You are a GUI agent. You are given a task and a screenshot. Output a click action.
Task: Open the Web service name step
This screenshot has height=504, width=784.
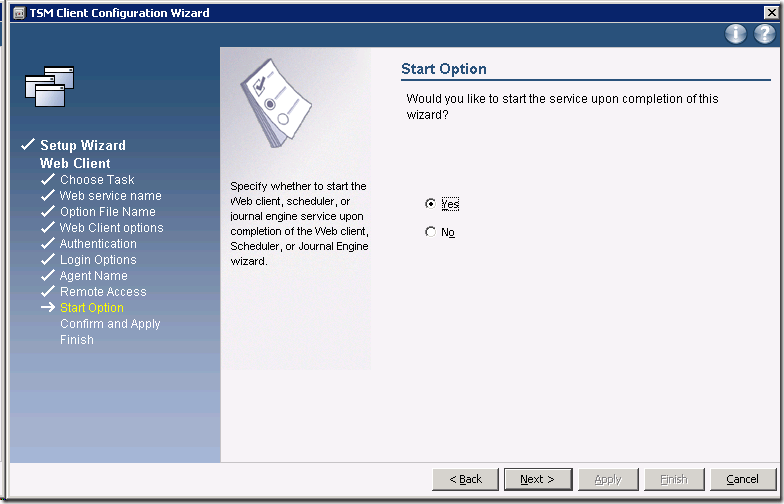[x=110, y=196]
